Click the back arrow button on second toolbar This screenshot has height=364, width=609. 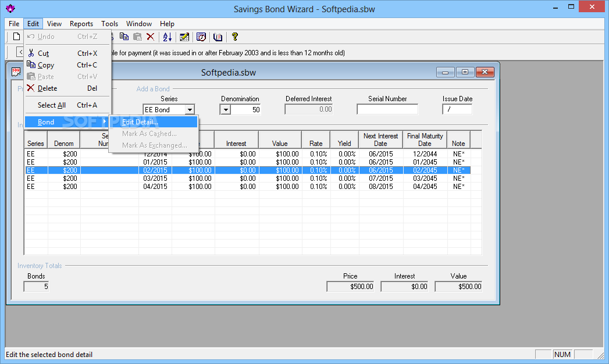(20, 52)
